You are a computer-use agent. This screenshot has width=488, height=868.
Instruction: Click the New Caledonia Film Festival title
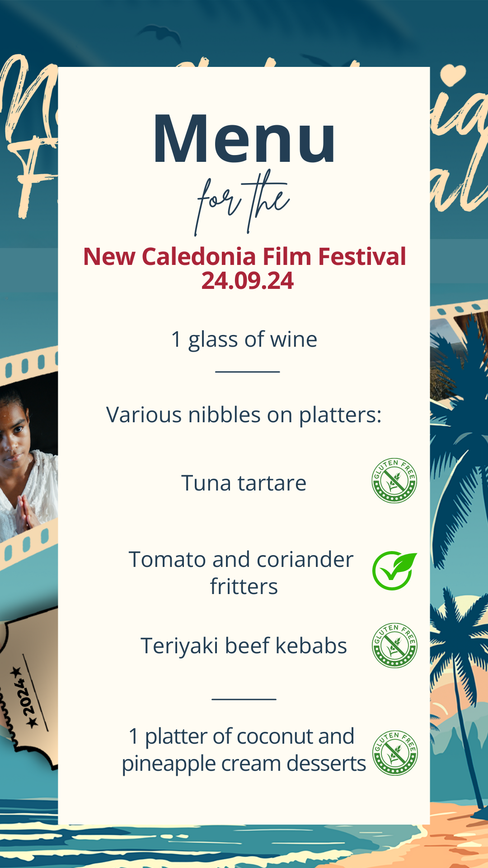click(x=244, y=256)
